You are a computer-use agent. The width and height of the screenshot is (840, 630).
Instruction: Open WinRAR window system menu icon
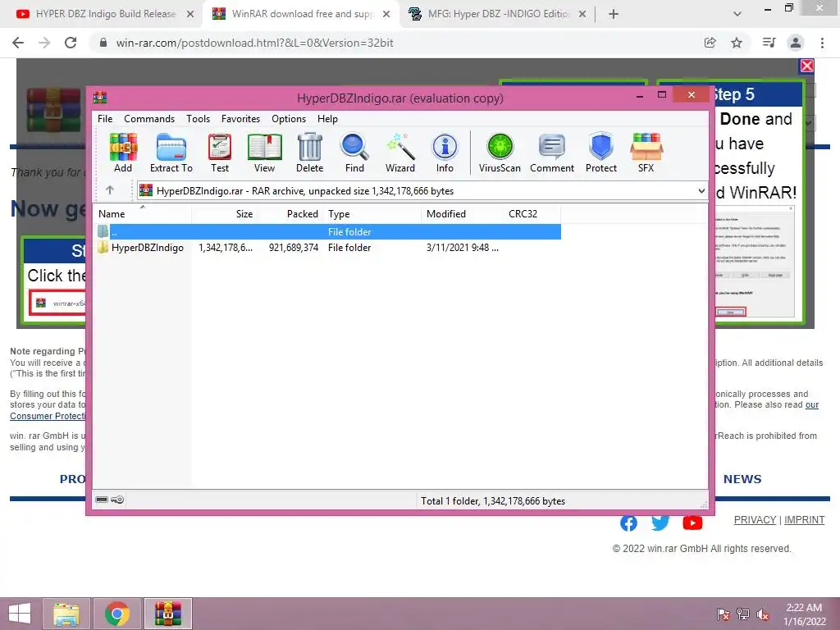(99, 97)
